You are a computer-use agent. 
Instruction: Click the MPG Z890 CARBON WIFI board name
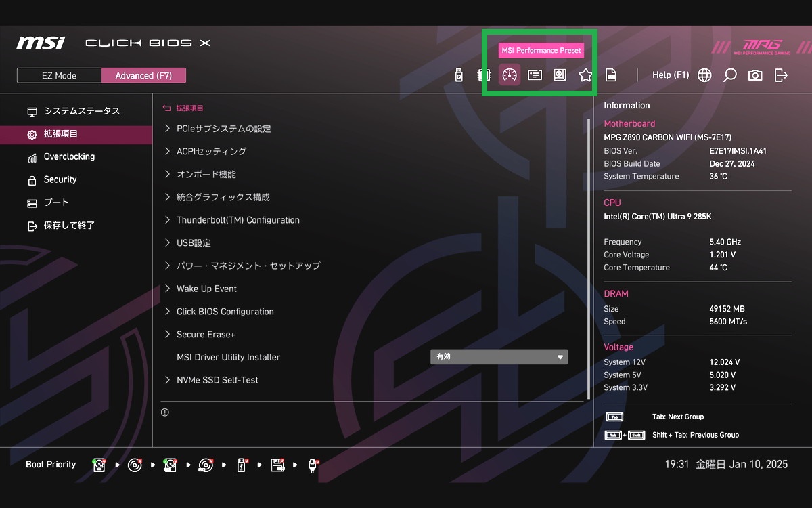click(x=667, y=137)
